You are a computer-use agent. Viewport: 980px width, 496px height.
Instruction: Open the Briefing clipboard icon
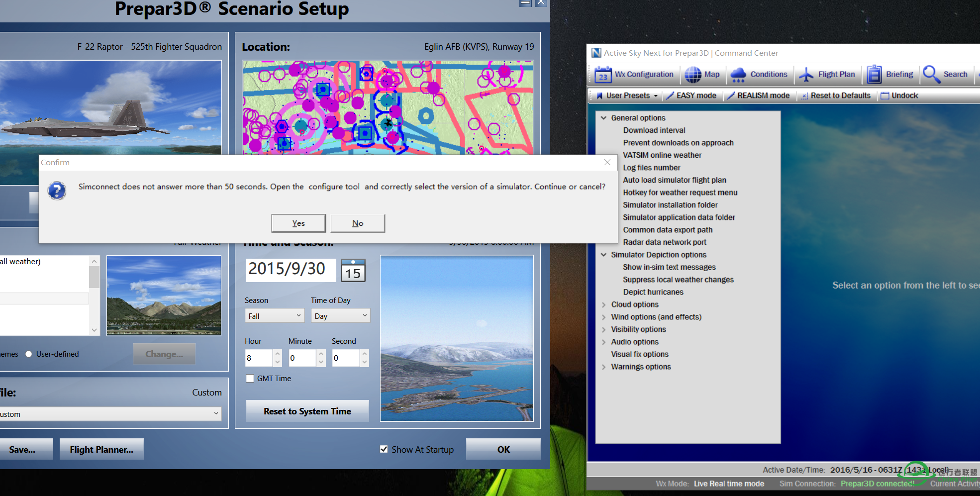tap(874, 75)
